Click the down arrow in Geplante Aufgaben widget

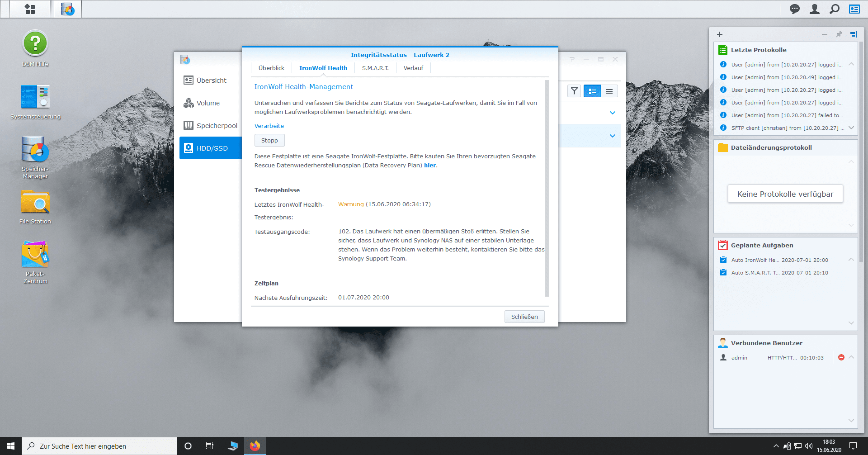[x=851, y=323]
